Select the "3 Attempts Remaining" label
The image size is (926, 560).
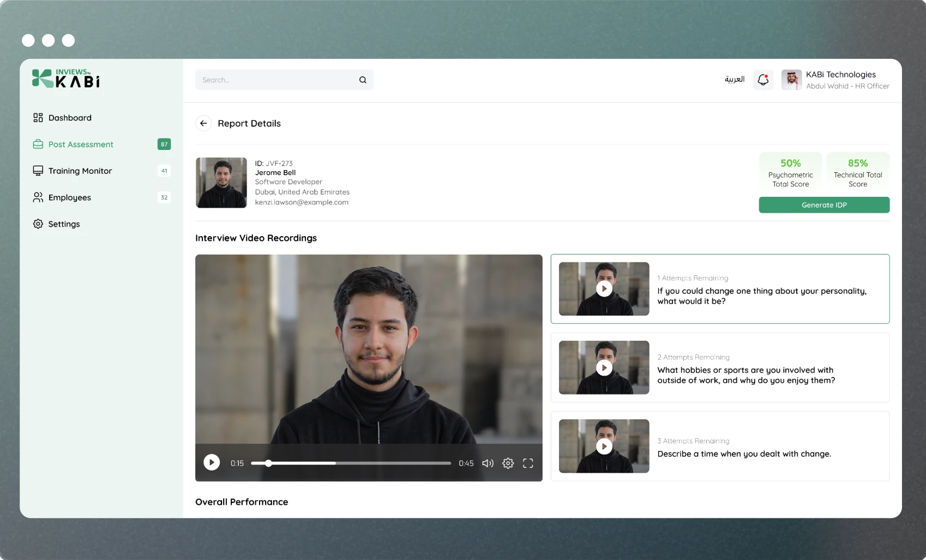[x=693, y=441]
